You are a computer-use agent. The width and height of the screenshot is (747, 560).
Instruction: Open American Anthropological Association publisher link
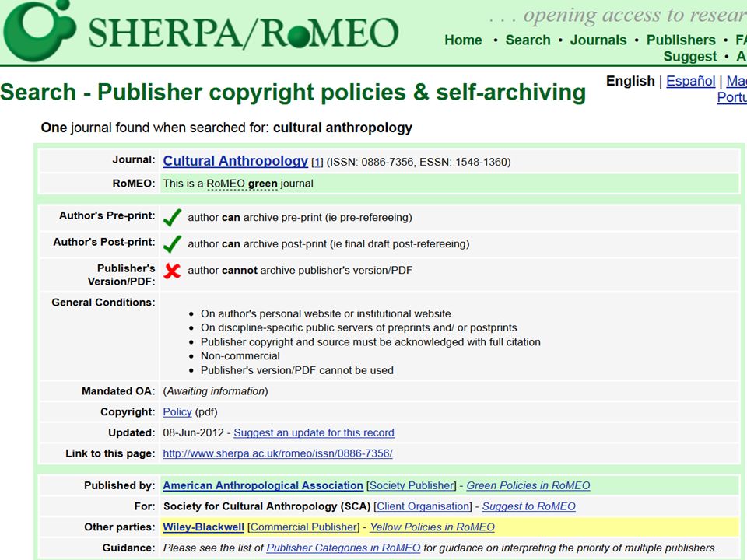tap(263, 485)
